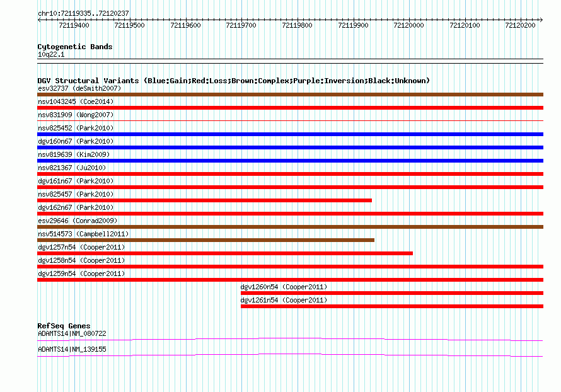Select the red nsv1043245 loss bar
Viewport: 561px width, 392px height.
click(290, 108)
